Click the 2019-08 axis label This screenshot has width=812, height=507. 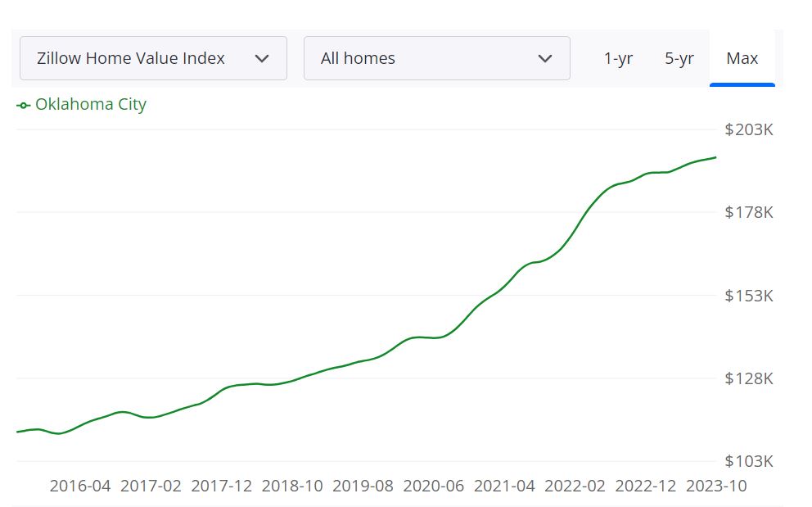click(x=363, y=486)
